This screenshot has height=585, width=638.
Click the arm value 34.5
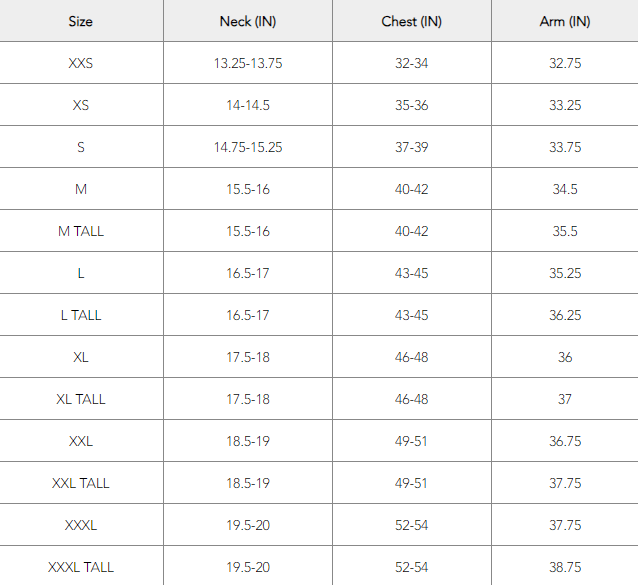pyautogui.click(x=565, y=189)
